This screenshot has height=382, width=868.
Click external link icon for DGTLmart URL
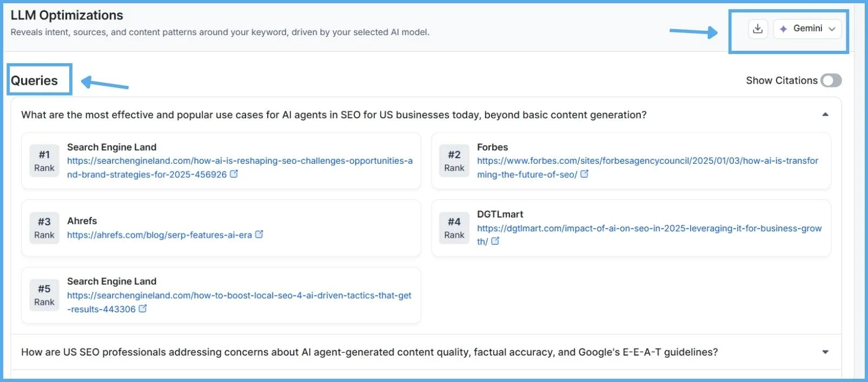coord(495,241)
